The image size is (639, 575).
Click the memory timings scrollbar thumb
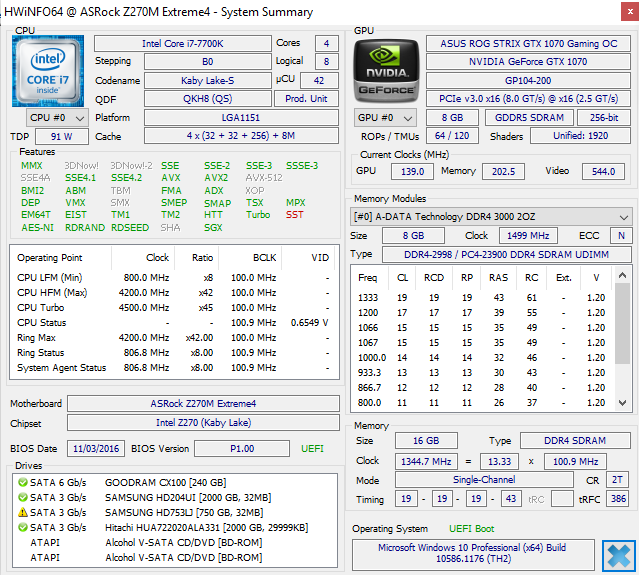point(622,323)
